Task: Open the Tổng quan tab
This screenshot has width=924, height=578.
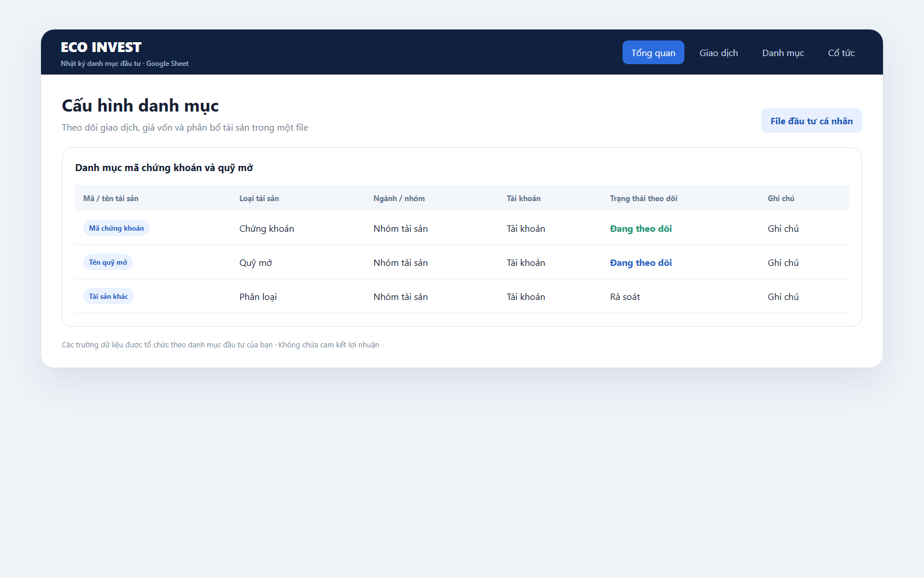Action: tap(653, 53)
